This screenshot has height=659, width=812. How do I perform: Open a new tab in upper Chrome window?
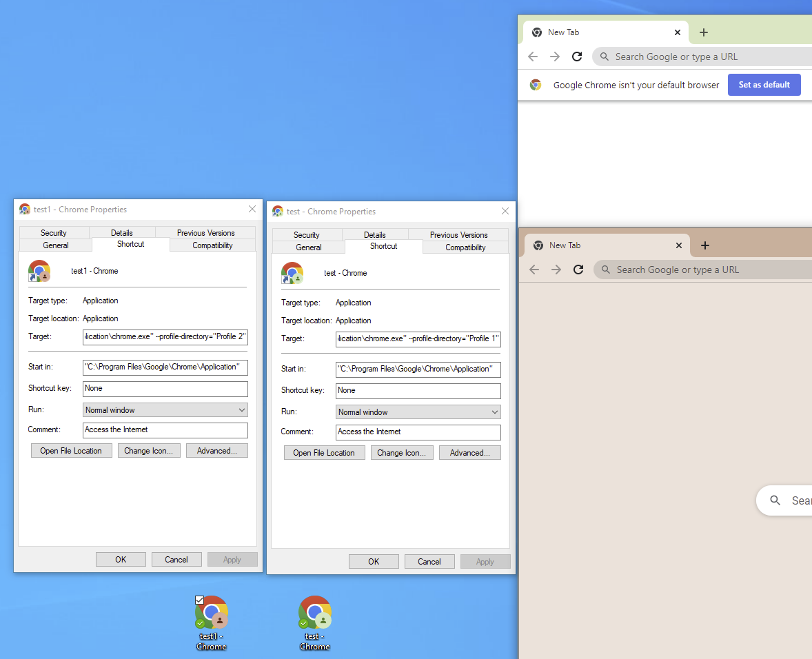click(703, 32)
